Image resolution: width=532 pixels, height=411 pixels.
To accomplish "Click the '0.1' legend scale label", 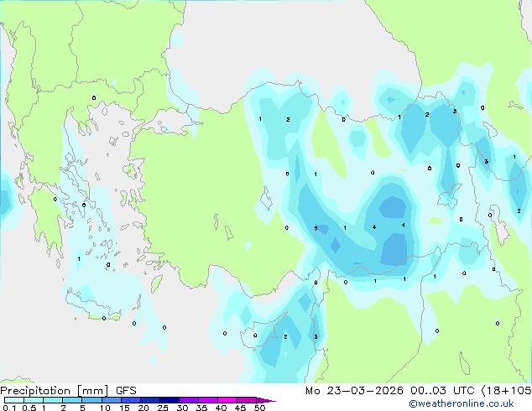I will [x=9, y=408].
